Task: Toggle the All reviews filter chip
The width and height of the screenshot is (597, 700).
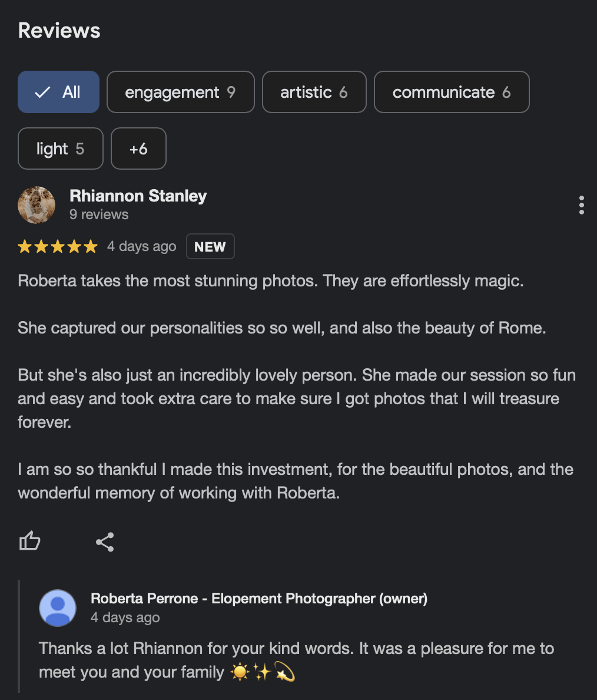Action: click(x=58, y=92)
